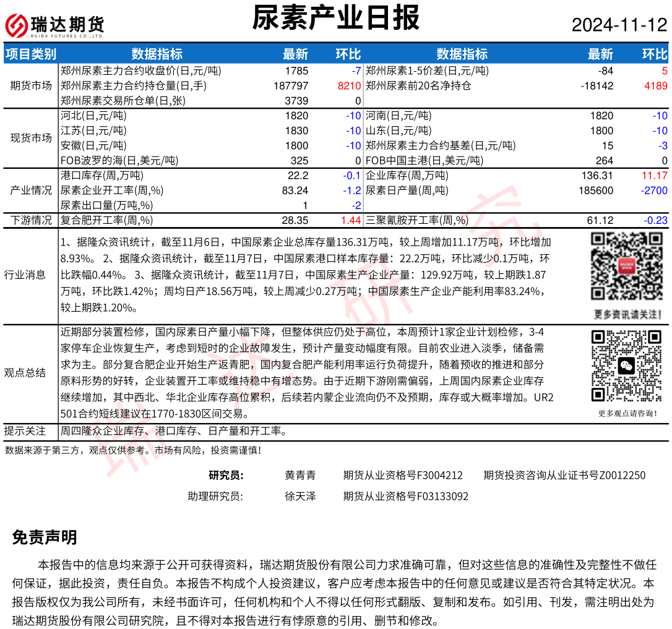Click the WeChat QR code in 观点总结
Screen dimensions: 672x629
pyautogui.click(x=626, y=366)
